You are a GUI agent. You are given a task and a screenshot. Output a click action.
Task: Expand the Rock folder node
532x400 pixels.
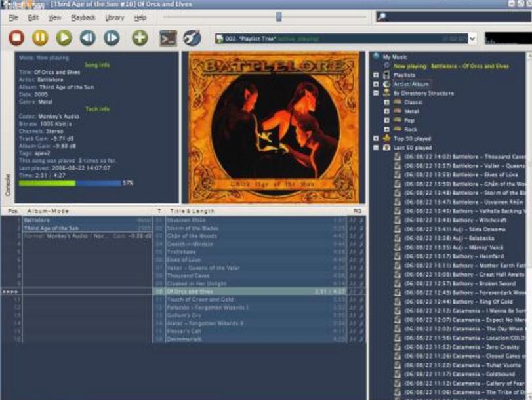click(x=386, y=129)
